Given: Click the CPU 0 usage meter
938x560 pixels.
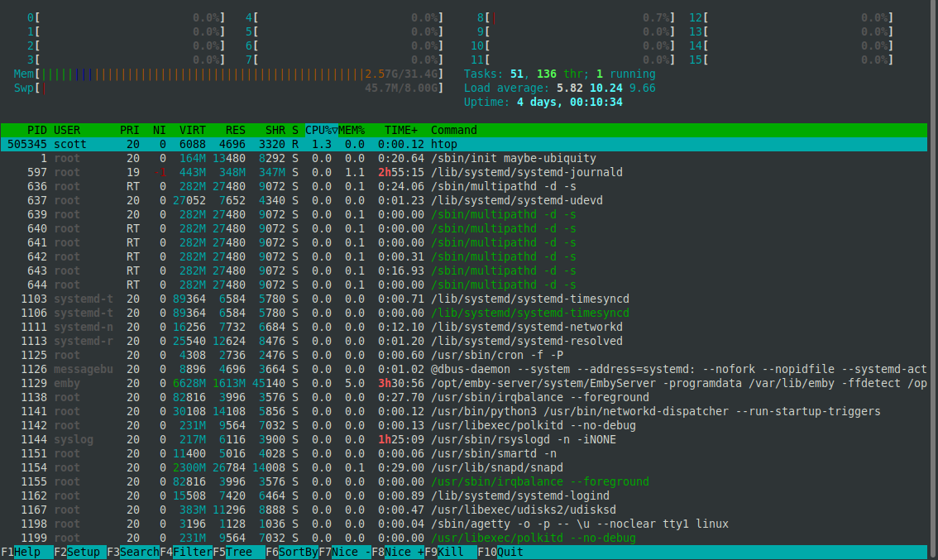Looking at the screenshot, I should pyautogui.click(x=126, y=17).
